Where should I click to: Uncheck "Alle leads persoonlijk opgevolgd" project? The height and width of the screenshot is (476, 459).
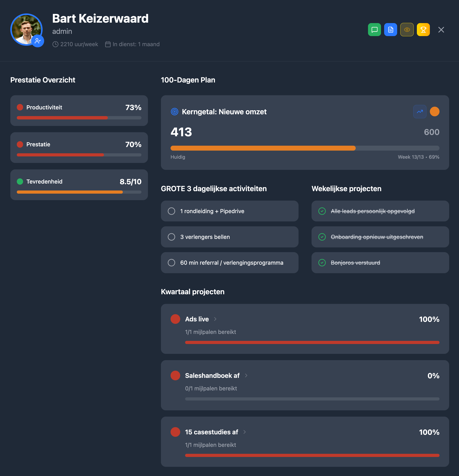[322, 211]
